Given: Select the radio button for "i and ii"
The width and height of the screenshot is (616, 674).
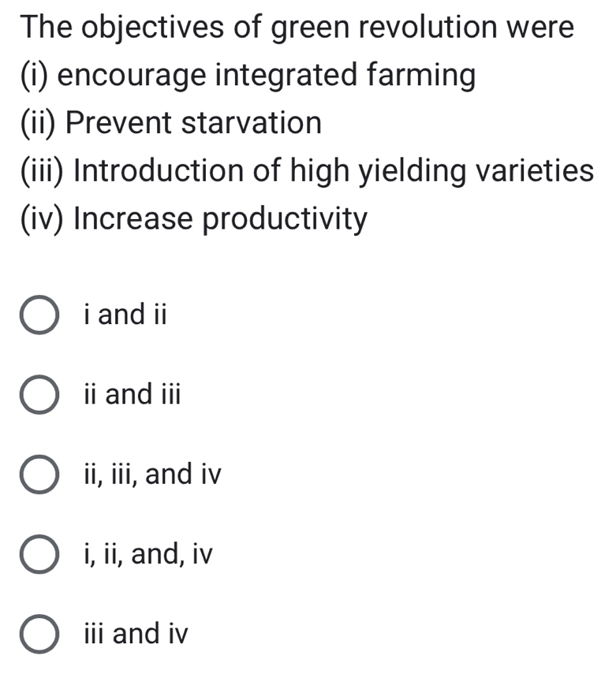Looking at the screenshot, I should 37,315.
